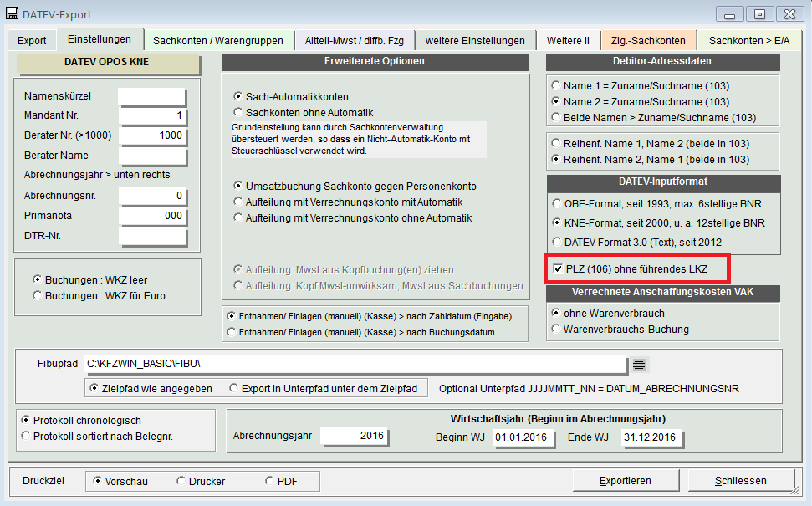Click the DATEV-Export floppy disk title icon
The height and width of the screenshot is (506, 812).
[12, 14]
